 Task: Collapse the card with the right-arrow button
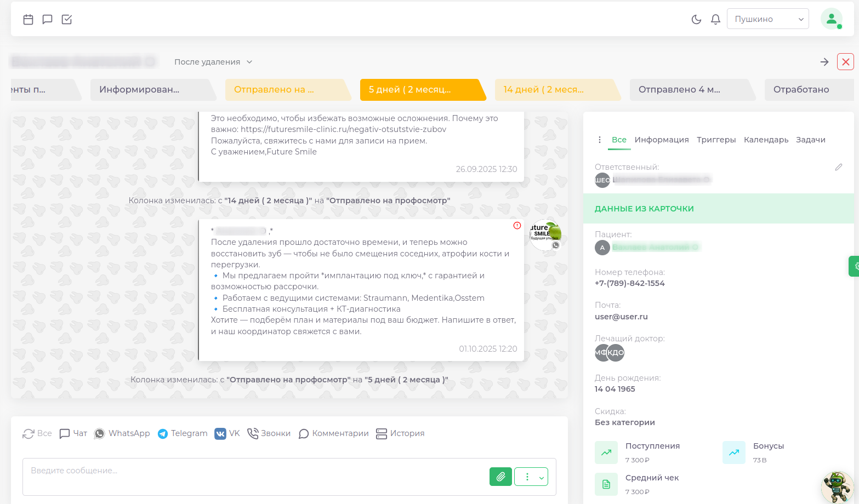pos(824,62)
